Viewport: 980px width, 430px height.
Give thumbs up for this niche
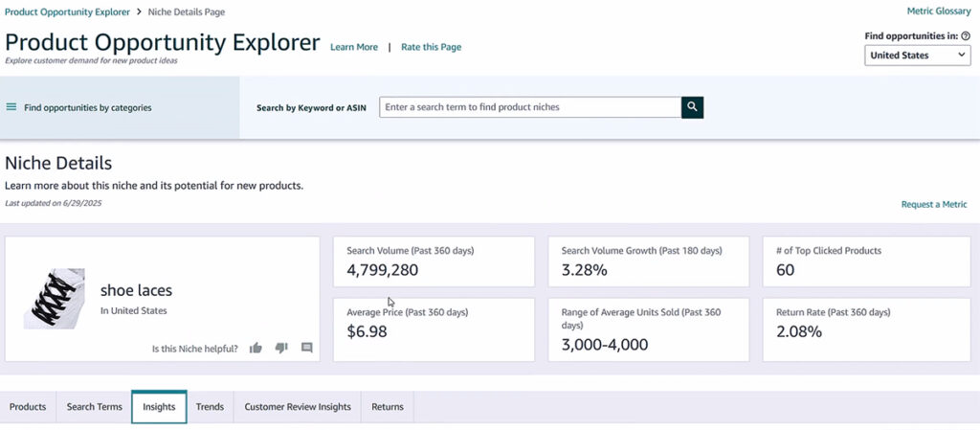[x=256, y=349]
